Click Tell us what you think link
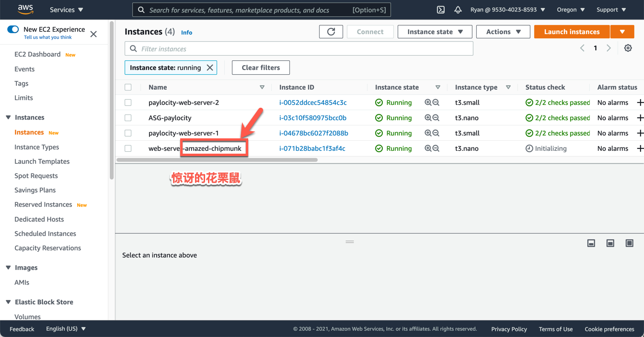Screen dimensions: 644x337 point(48,37)
